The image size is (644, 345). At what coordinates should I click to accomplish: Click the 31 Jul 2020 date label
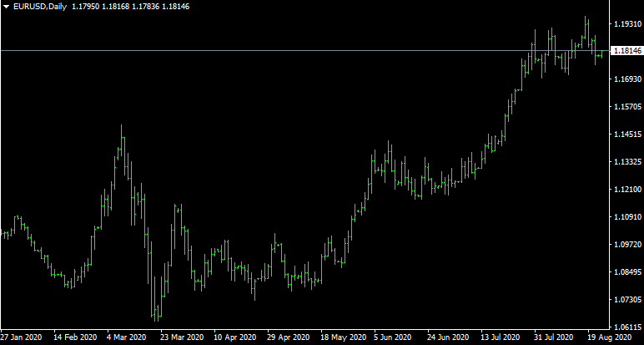click(x=555, y=337)
